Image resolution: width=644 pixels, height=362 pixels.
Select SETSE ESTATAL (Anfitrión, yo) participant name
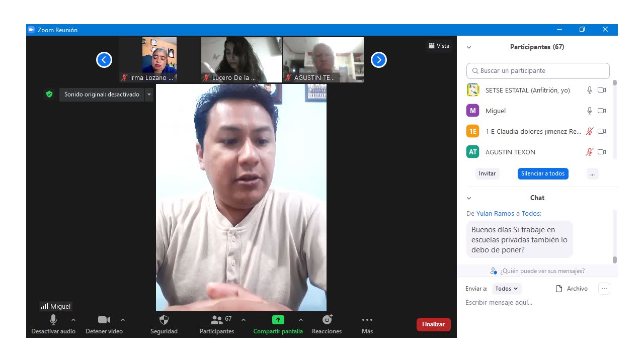[528, 90]
